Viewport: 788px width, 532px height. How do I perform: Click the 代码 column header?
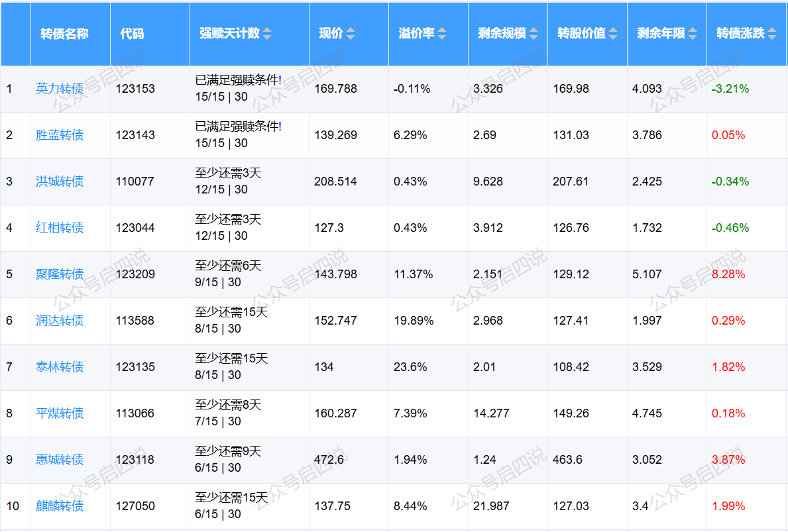pyautogui.click(x=132, y=34)
